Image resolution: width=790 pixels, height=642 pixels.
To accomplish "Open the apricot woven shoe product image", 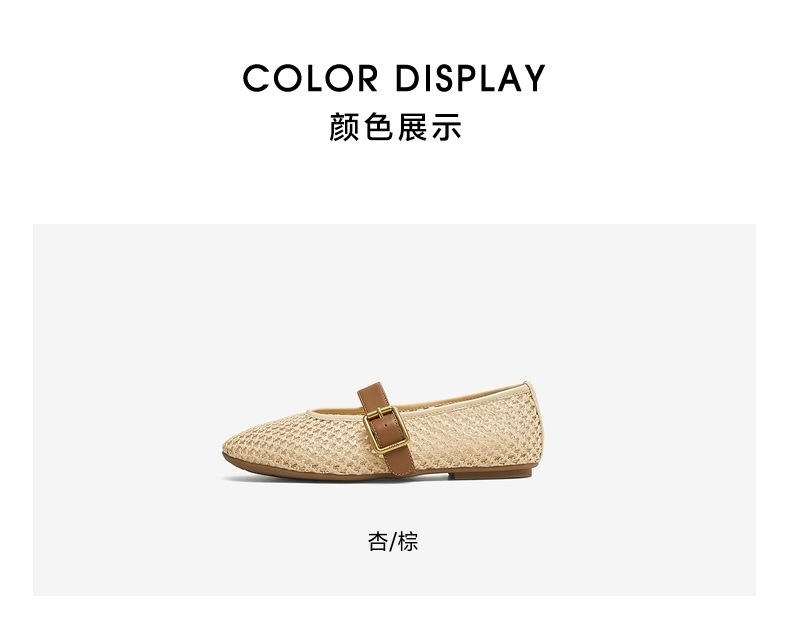I will (x=383, y=432).
